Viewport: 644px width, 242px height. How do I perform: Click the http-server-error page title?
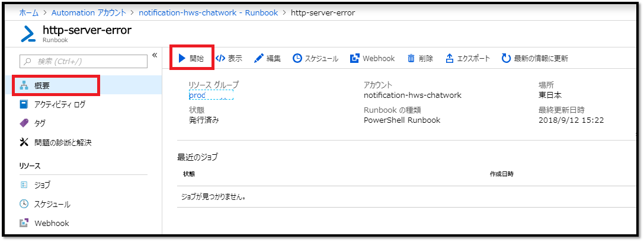tap(87, 30)
